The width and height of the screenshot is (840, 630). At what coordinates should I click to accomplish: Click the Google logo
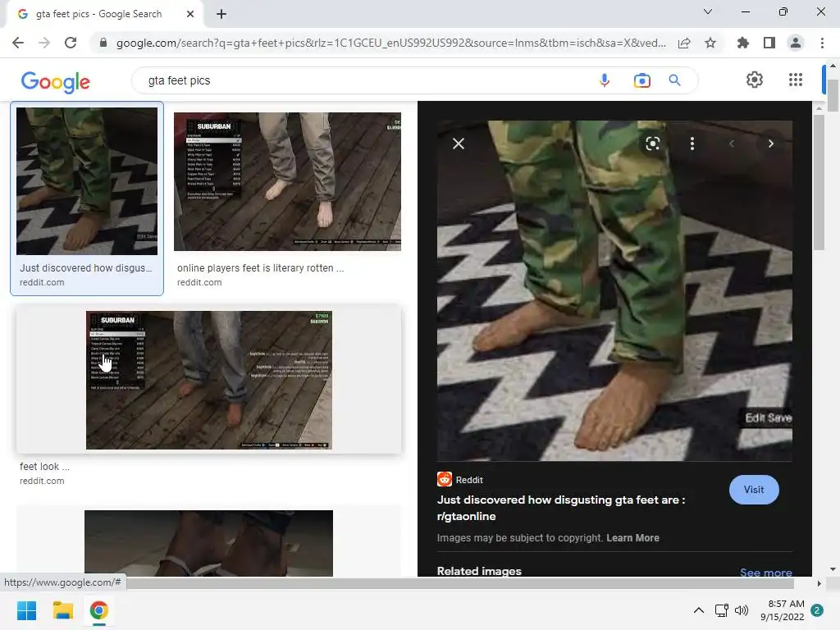[x=55, y=82]
